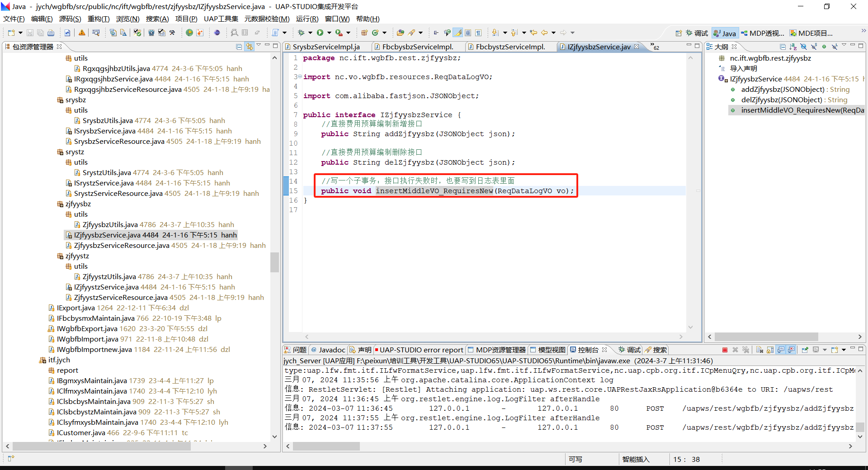The image size is (868, 470).
Task: Click the Print toolbar icon
Action: point(51,33)
